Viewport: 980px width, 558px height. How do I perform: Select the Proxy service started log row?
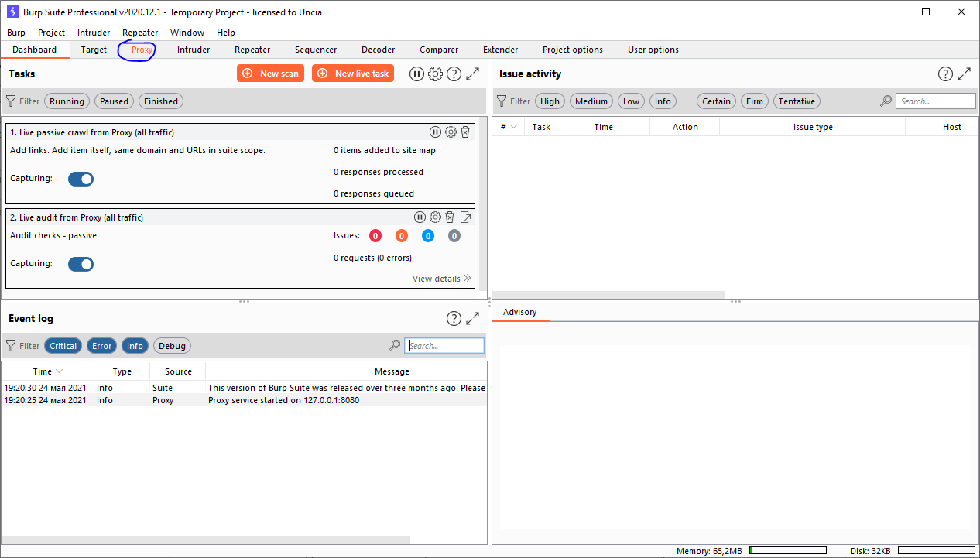click(244, 400)
